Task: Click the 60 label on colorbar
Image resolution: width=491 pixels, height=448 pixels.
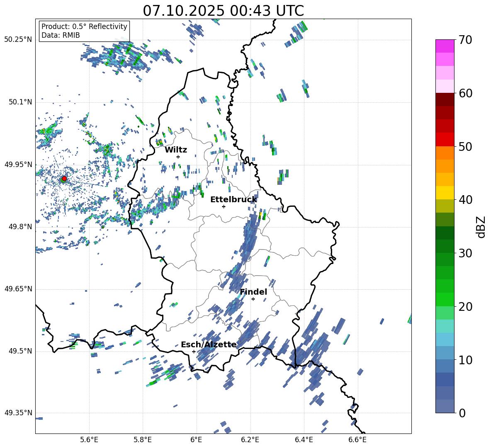Action: click(x=465, y=93)
